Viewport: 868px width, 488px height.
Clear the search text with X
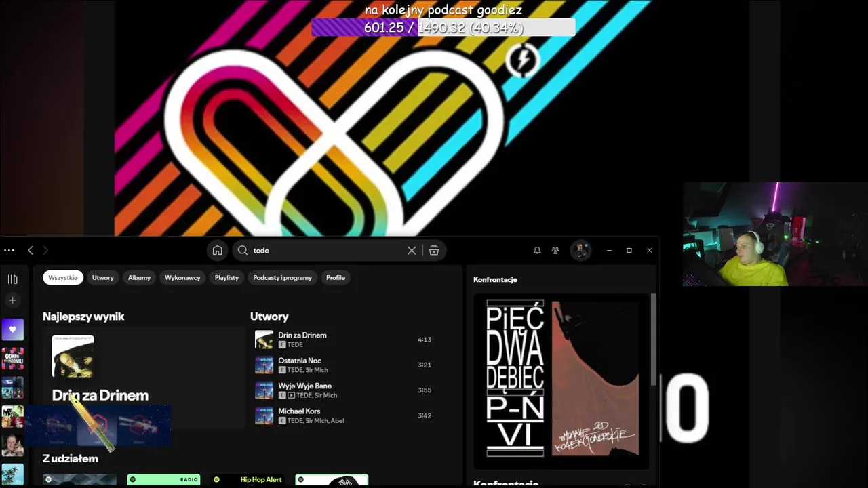412,251
